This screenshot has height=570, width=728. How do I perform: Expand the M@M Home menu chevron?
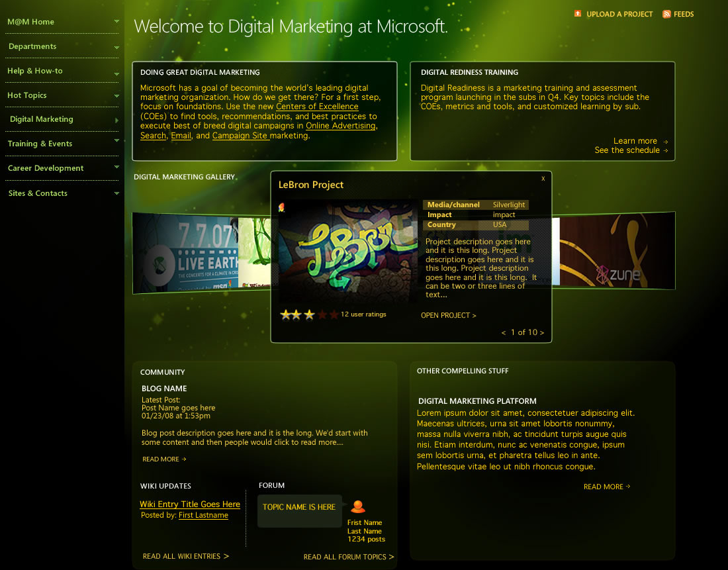pos(116,21)
